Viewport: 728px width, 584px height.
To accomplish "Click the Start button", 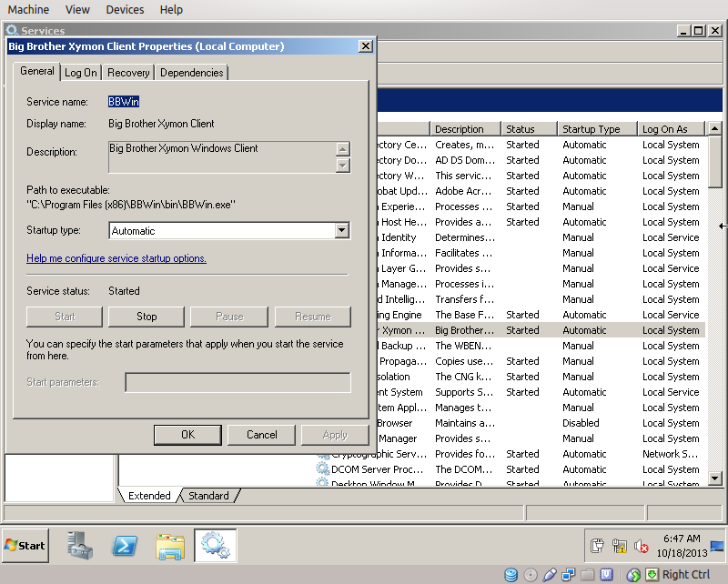I will click(25, 546).
